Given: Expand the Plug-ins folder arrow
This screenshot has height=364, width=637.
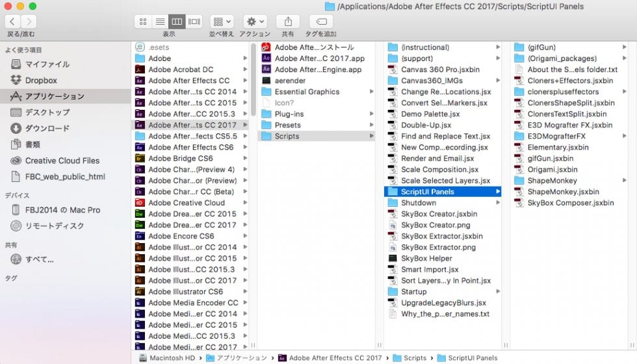Looking at the screenshot, I should (372, 114).
